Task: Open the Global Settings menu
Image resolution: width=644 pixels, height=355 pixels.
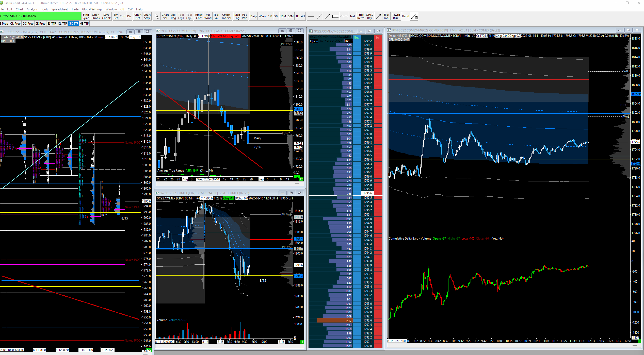Action: (92, 9)
